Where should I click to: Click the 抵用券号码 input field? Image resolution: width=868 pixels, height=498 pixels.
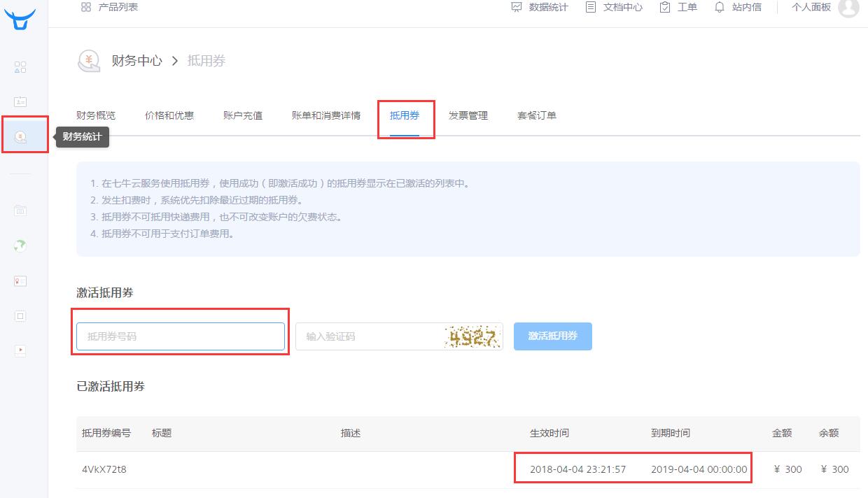181,336
